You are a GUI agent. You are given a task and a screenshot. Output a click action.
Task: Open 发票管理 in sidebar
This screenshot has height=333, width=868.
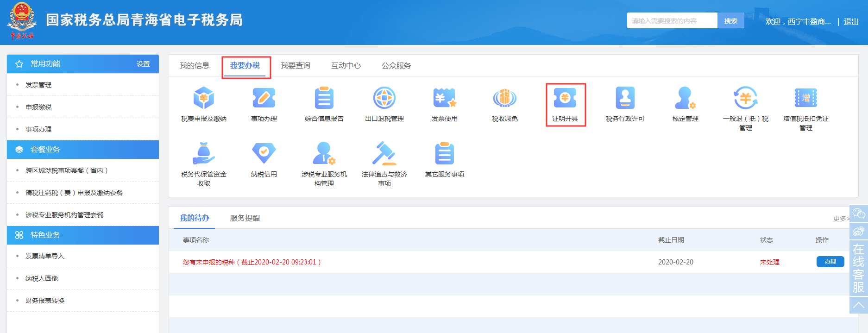click(38, 85)
